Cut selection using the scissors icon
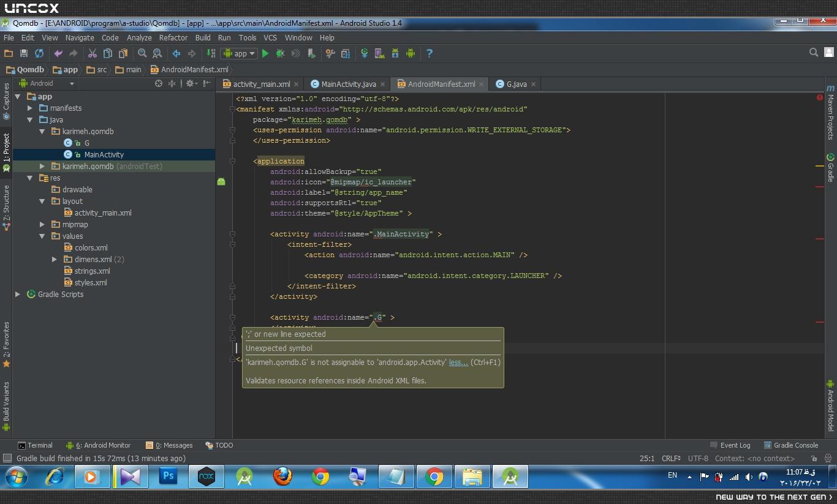Image resolution: width=837 pixels, height=504 pixels. click(x=93, y=53)
